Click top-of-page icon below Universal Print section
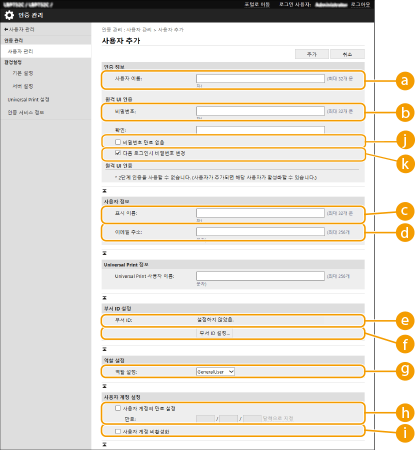 point(104,297)
